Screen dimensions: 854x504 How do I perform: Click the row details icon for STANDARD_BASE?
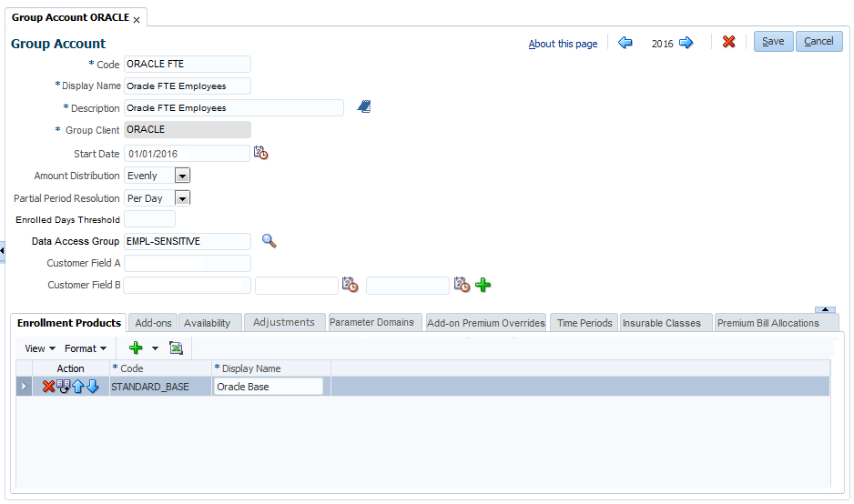[x=63, y=387]
